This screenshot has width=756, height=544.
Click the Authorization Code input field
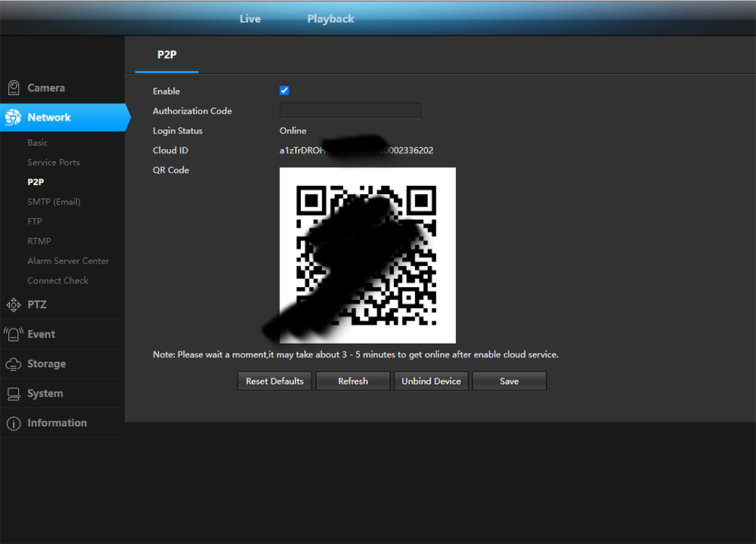click(x=350, y=111)
